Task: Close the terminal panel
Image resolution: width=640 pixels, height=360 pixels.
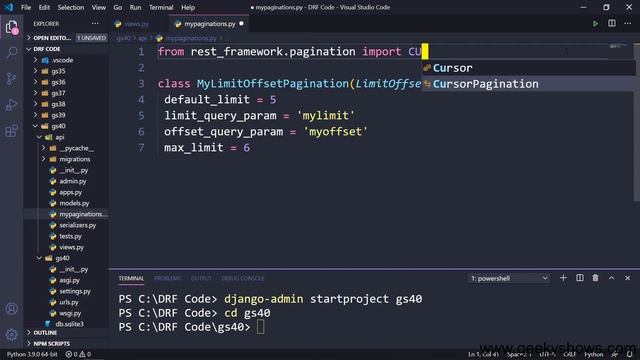Action: (x=627, y=278)
